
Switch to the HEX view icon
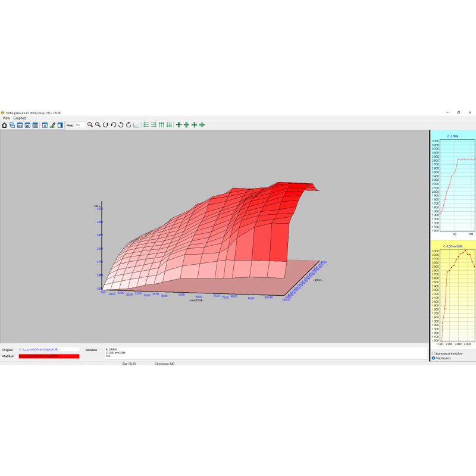click(20, 125)
